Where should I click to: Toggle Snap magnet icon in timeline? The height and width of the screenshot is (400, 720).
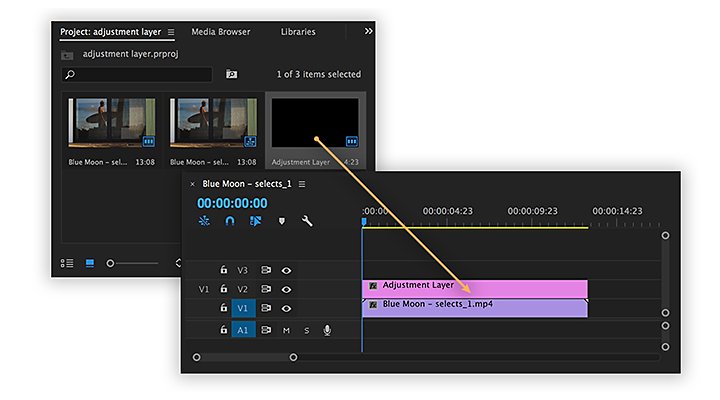[230, 221]
